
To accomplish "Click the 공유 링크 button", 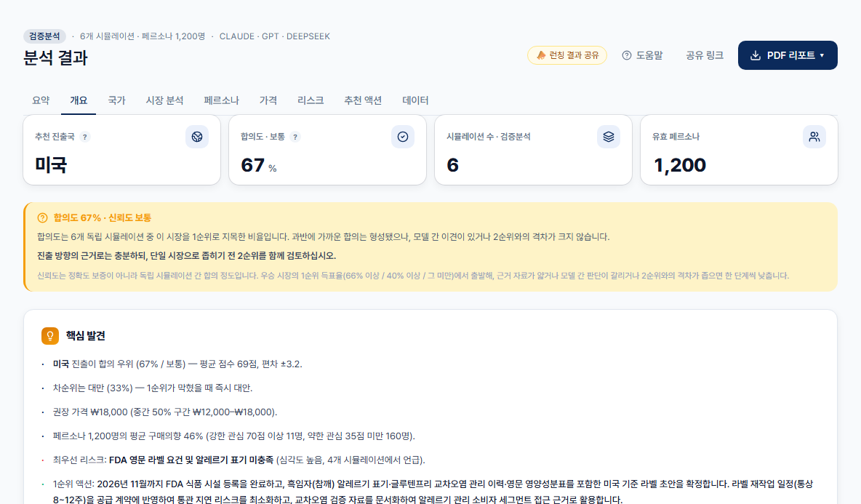I will pyautogui.click(x=705, y=55).
